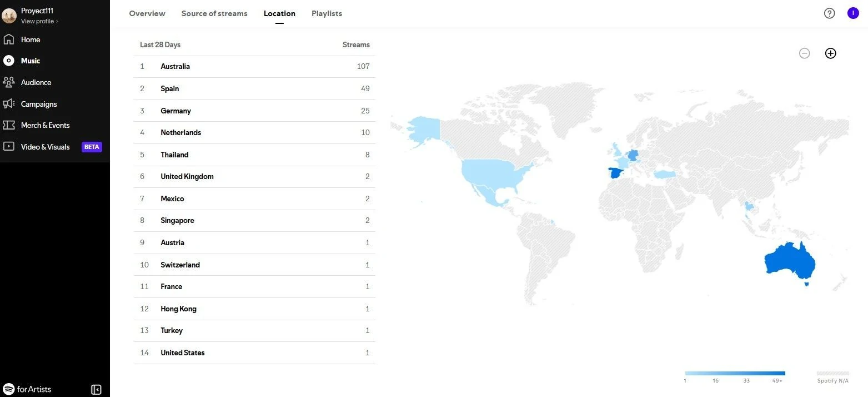Open Merch & Events ticket icon

[9, 125]
